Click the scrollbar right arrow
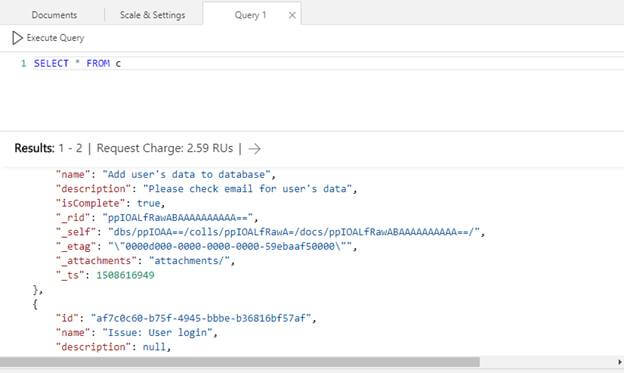The height and width of the screenshot is (373, 624). pos(619,362)
